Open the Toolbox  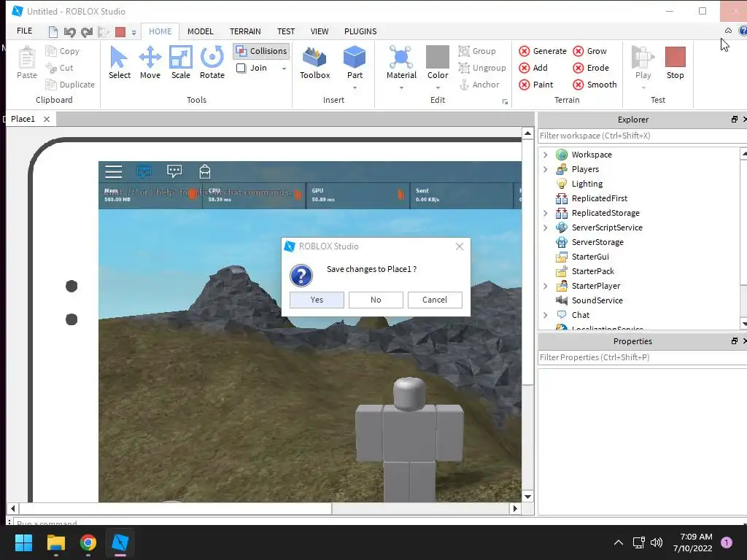[315, 63]
